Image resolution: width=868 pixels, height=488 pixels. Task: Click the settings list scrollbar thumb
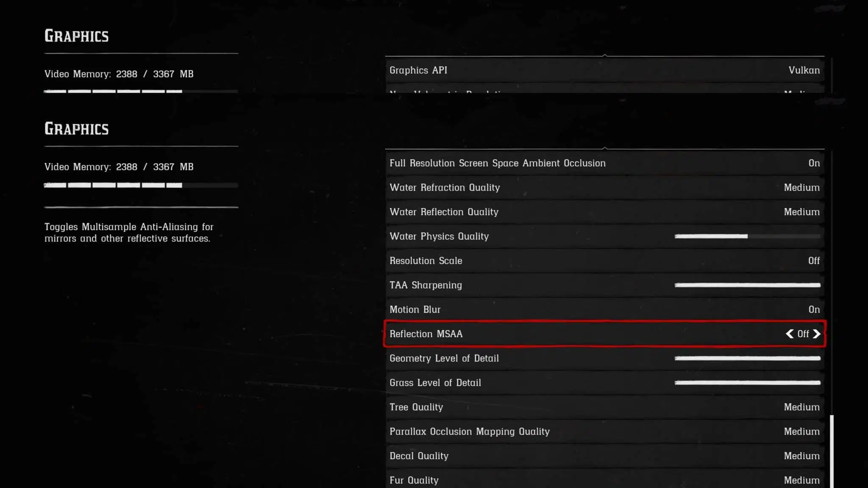832,452
